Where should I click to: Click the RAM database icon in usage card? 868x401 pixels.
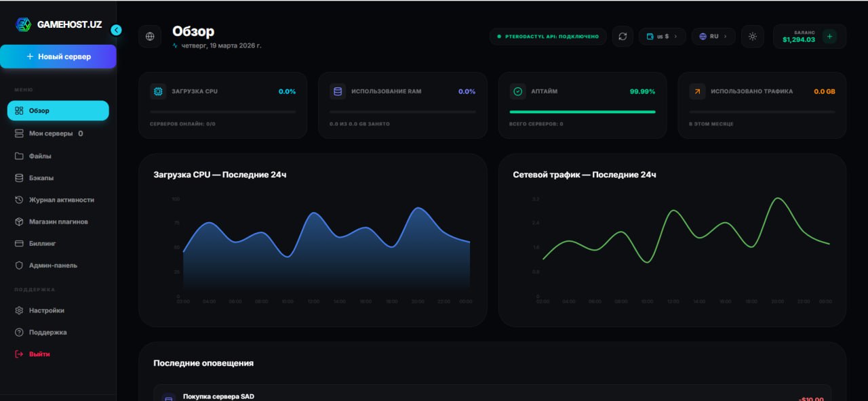(338, 91)
